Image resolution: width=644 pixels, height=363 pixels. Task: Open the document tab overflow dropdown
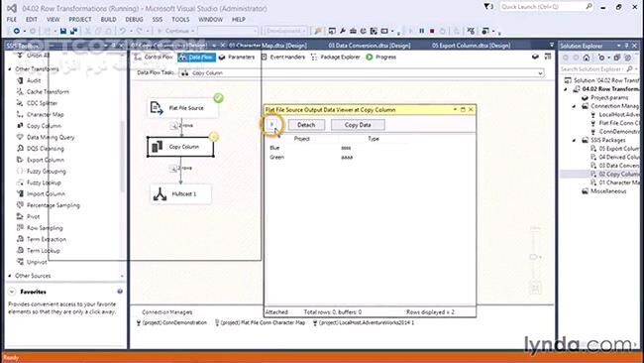point(551,46)
